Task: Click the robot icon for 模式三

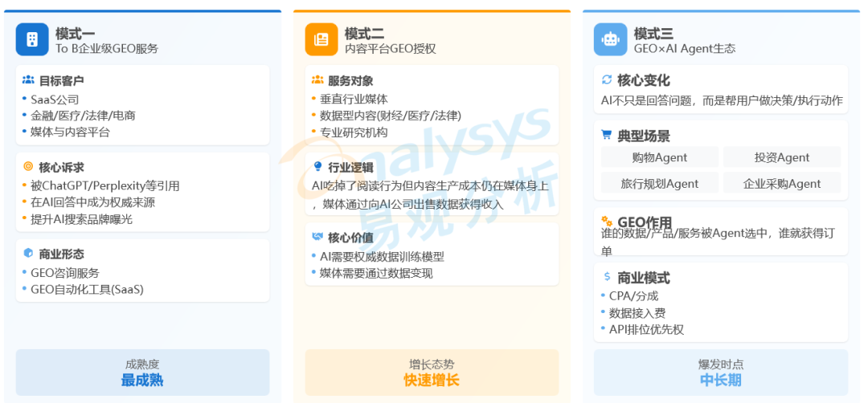Action: [x=610, y=39]
